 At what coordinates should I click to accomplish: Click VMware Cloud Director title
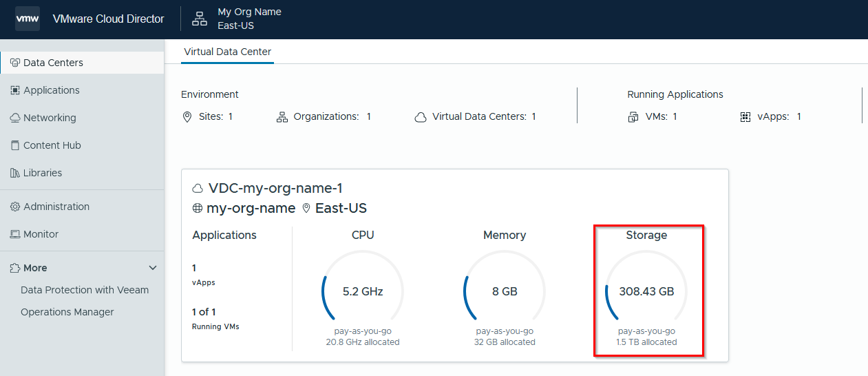(x=109, y=19)
